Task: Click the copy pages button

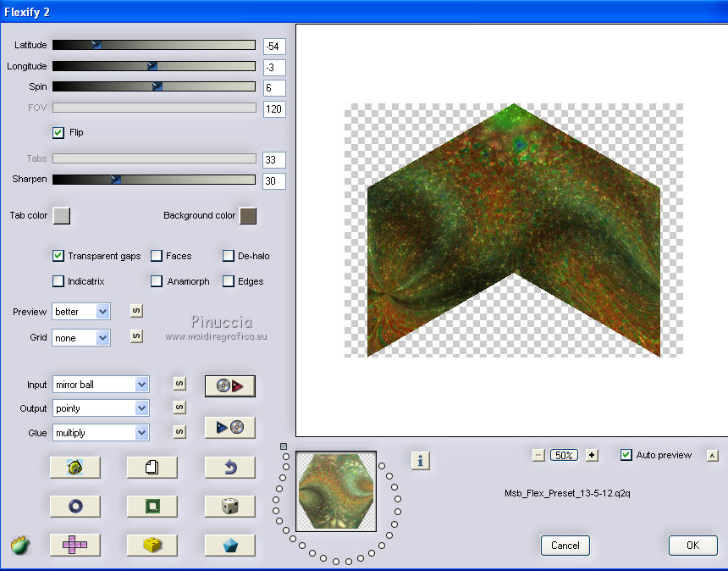Action: click(x=152, y=467)
